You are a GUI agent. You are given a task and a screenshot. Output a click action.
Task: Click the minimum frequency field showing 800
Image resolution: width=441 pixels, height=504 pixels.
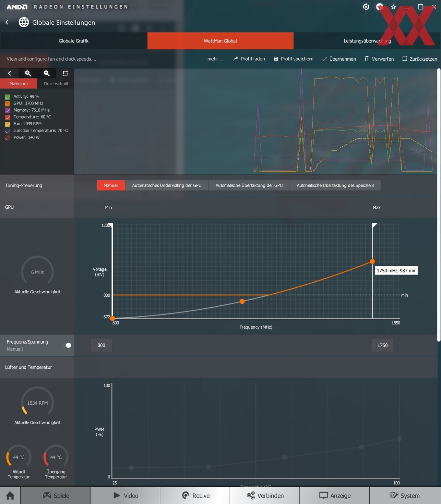pos(101,345)
